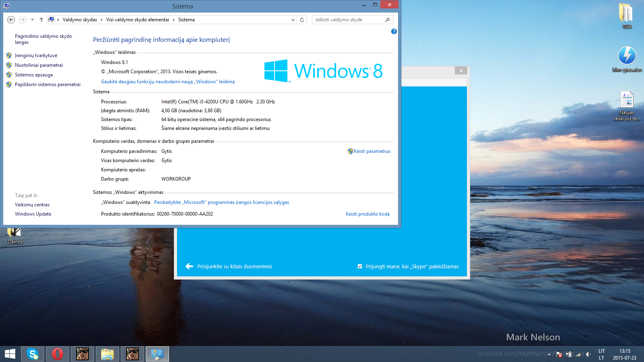Click 'Keisti parametrus' link

pos(372,151)
